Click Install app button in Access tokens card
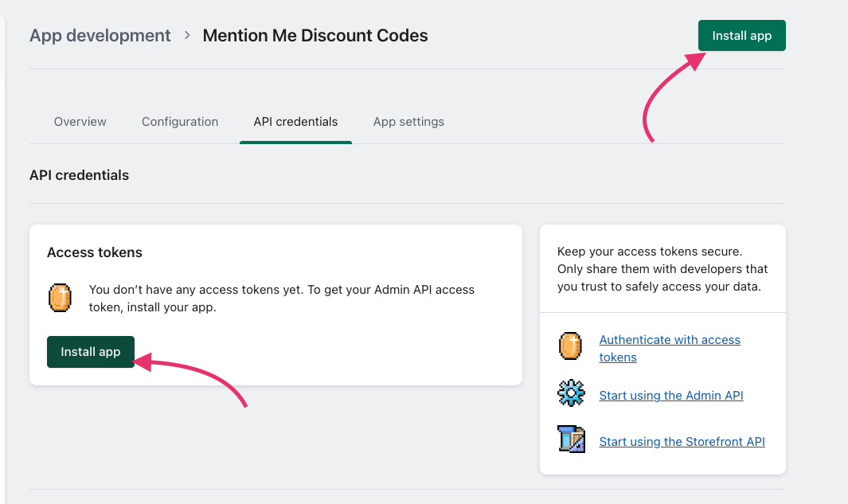Image resolution: width=848 pixels, height=504 pixels. click(x=90, y=352)
